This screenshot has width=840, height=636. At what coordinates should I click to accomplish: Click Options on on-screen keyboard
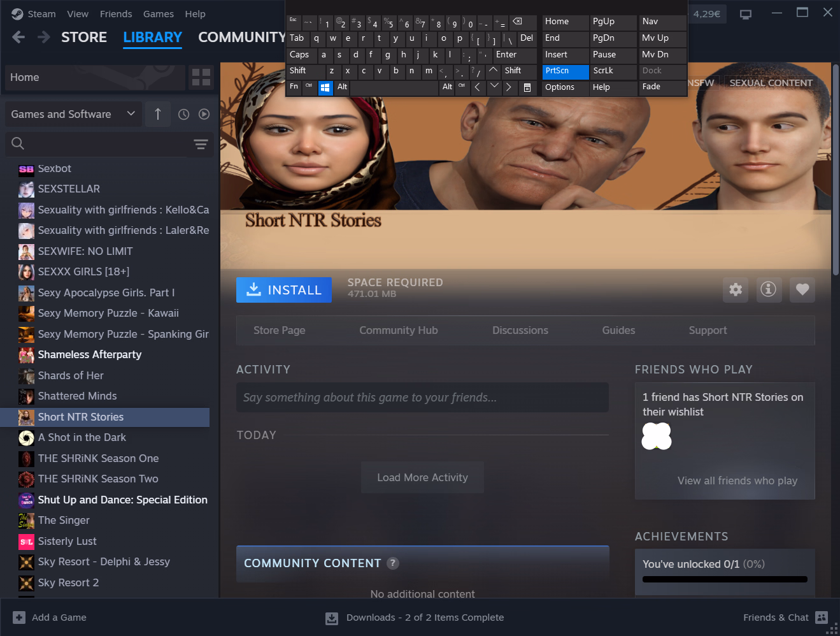(566, 87)
